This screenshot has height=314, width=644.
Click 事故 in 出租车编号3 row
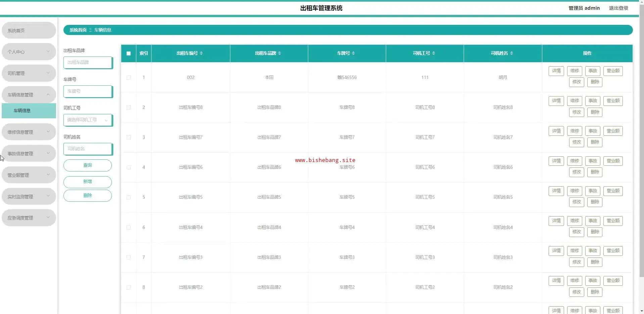click(x=593, y=251)
